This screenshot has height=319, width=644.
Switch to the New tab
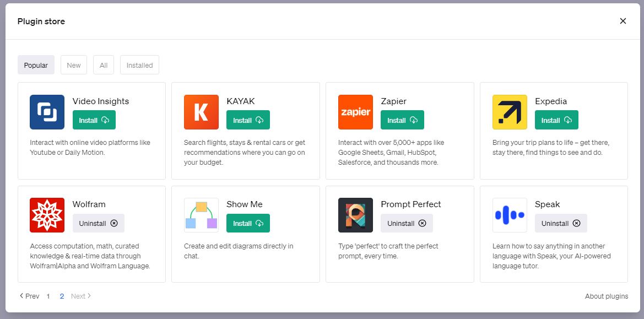click(x=74, y=65)
